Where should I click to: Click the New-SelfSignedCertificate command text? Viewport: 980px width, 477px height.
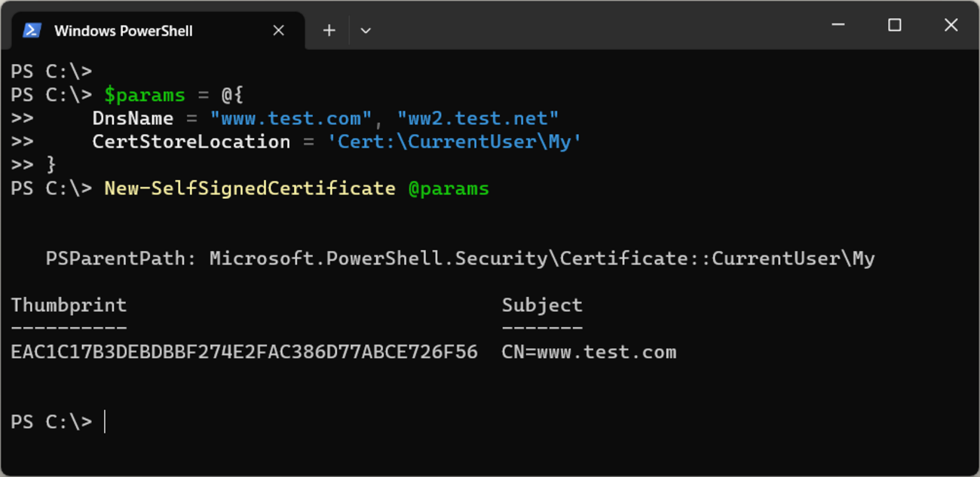250,188
